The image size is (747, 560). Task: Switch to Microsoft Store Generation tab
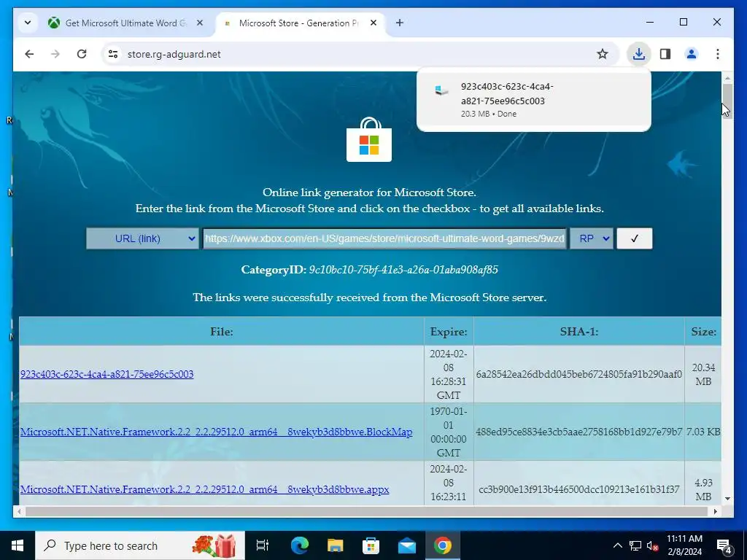[x=299, y=23]
